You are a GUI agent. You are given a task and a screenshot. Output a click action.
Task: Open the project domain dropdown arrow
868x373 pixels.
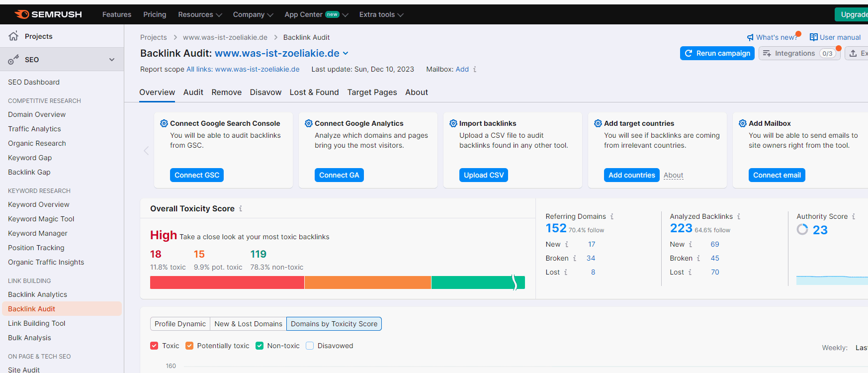346,53
